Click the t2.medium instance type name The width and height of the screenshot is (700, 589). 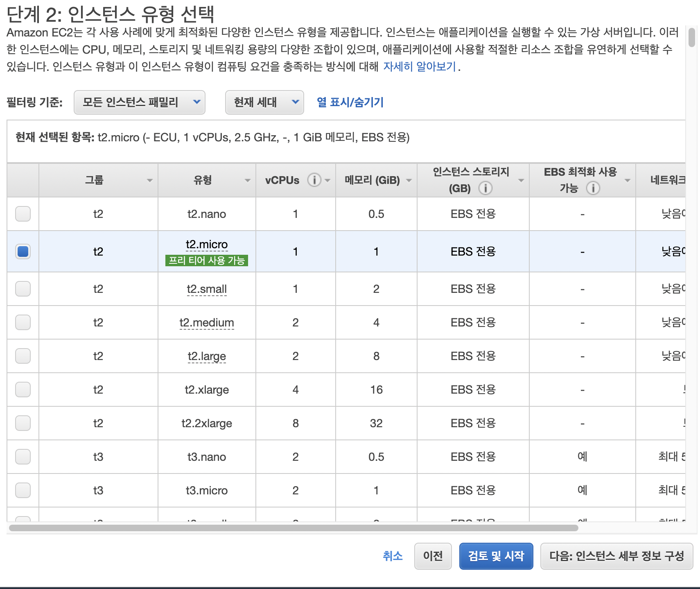click(x=207, y=323)
